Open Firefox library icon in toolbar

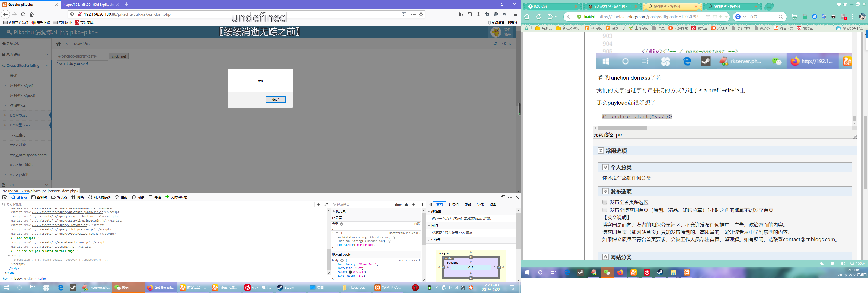tap(461, 14)
